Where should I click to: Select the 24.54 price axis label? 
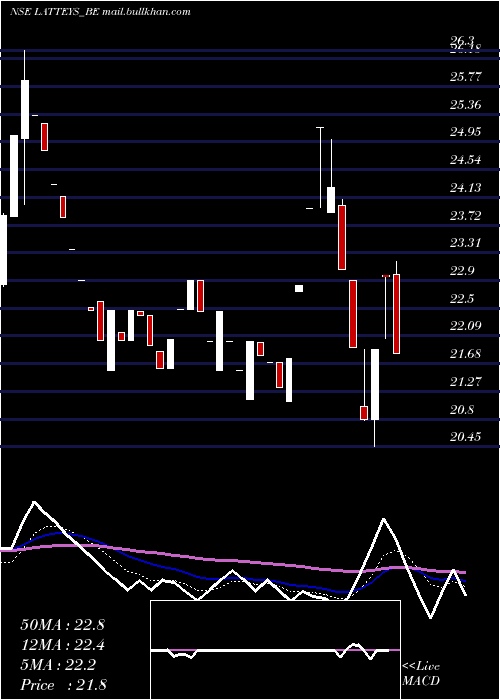point(466,160)
